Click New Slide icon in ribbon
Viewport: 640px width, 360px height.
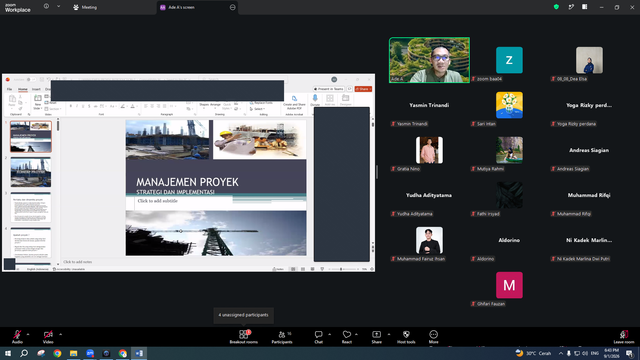38,98
